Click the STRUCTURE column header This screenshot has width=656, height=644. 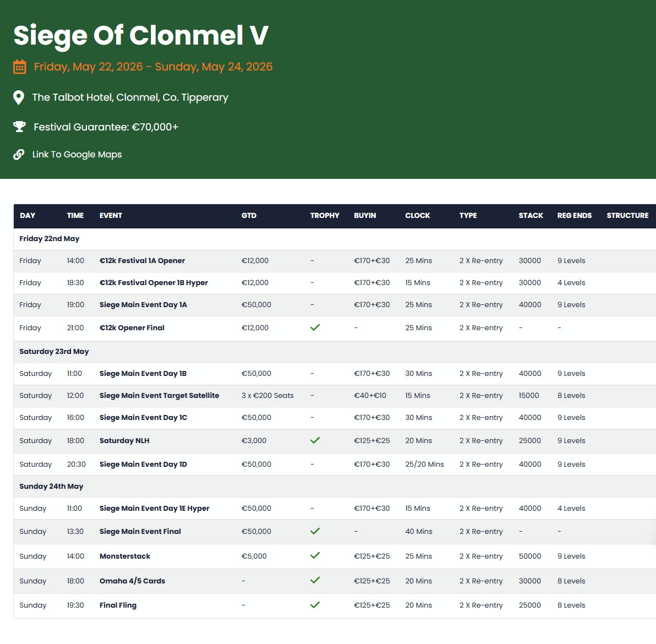coord(627,216)
